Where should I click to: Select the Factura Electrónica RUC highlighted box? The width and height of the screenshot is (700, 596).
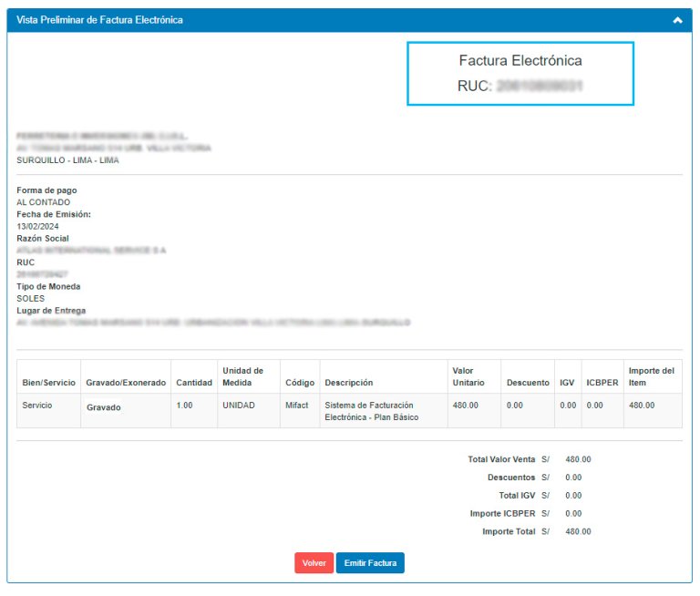(520, 73)
